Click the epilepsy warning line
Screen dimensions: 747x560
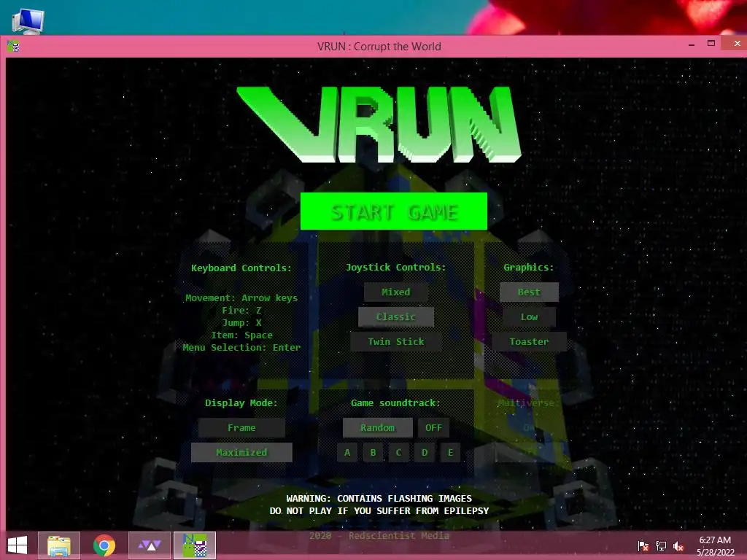pos(379,511)
